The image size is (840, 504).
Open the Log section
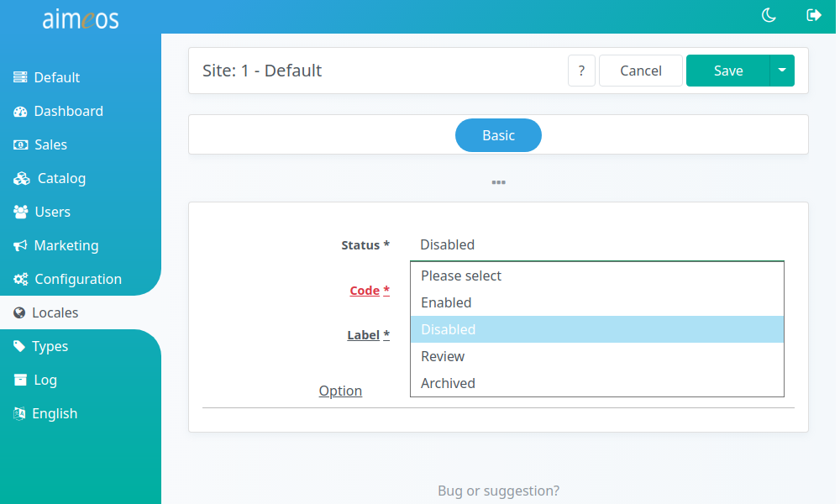81,380
